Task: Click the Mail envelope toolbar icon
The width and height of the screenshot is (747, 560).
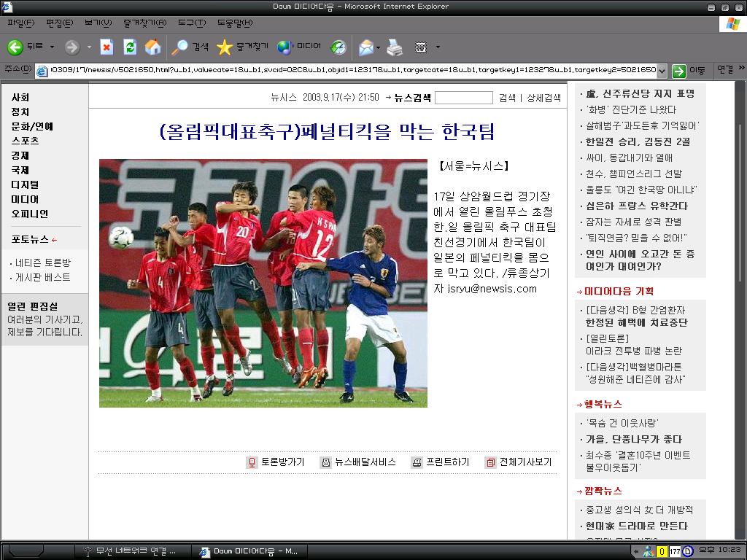Action: click(366, 47)
